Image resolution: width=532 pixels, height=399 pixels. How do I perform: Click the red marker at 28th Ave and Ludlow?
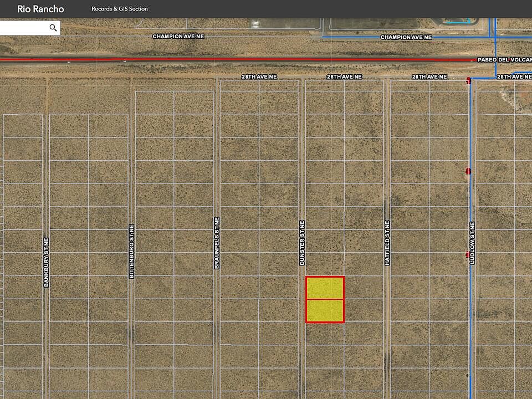click(469, 80)
